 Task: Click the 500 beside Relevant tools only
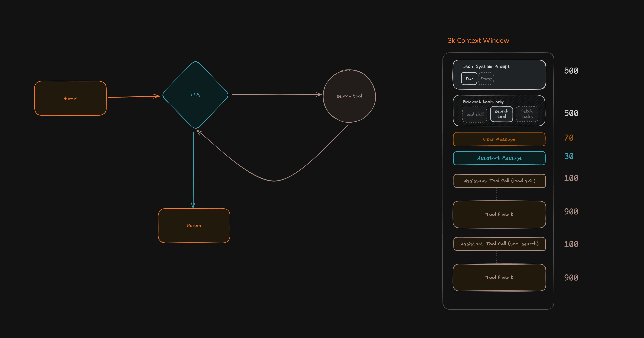coord(571,113)
